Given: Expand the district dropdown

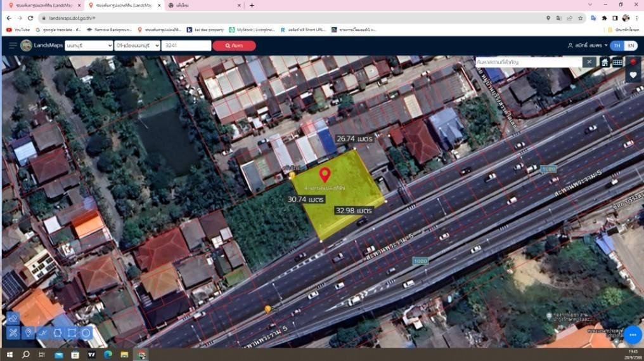Looking at the screenshot, I should point(137,46).
